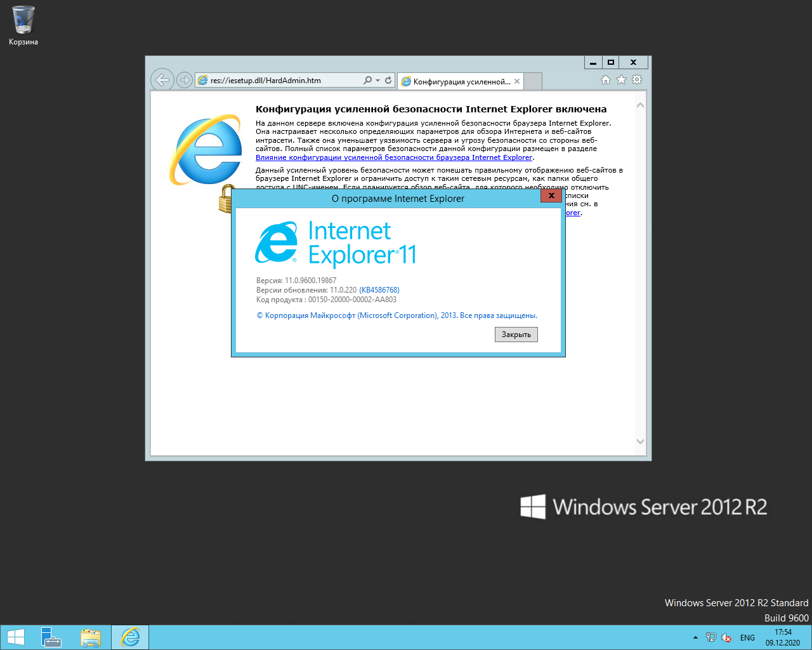Close the 'О программе Internet Explorer' dialog with X
This screenshot has width=812, height=650.
[551, 196]
